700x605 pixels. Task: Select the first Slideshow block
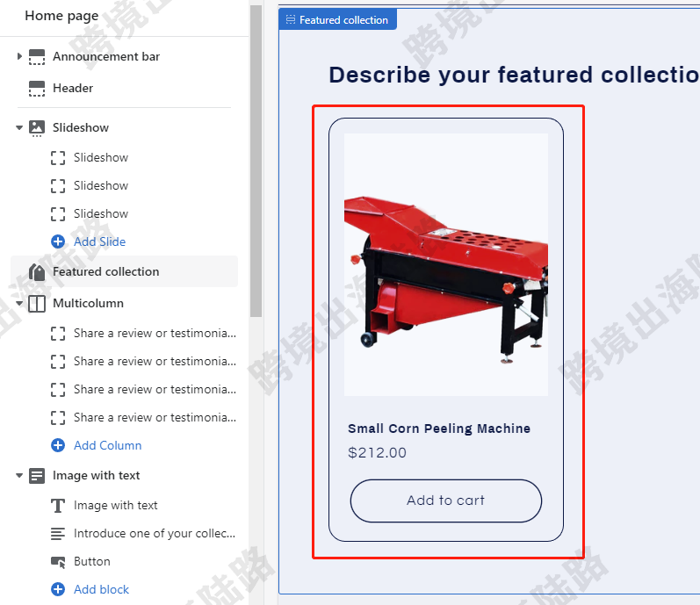coord(100,157)
